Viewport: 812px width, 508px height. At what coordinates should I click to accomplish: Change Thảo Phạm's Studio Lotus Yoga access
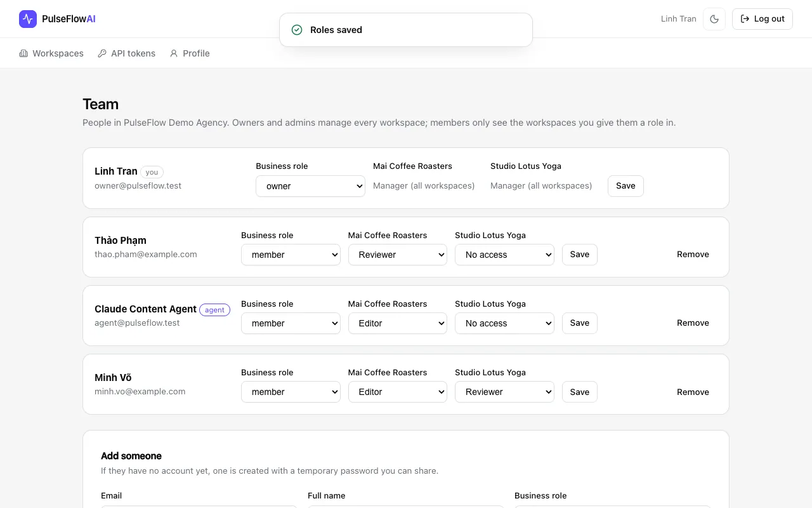coord(504,255)
